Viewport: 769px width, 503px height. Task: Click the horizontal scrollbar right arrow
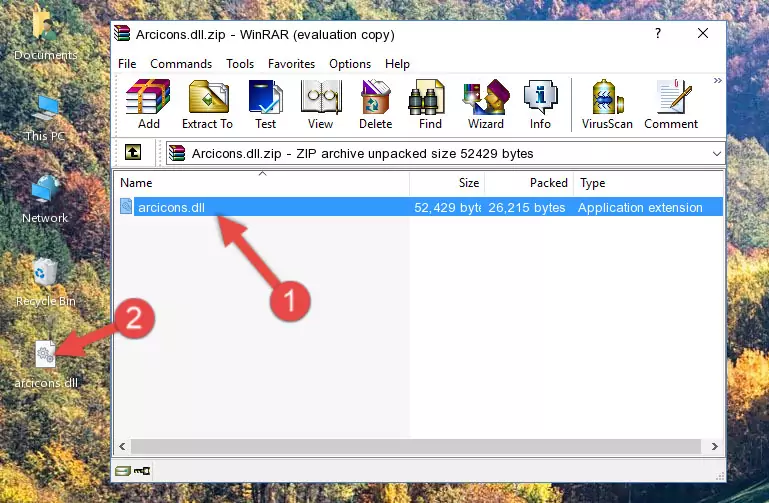coord(715,446)
